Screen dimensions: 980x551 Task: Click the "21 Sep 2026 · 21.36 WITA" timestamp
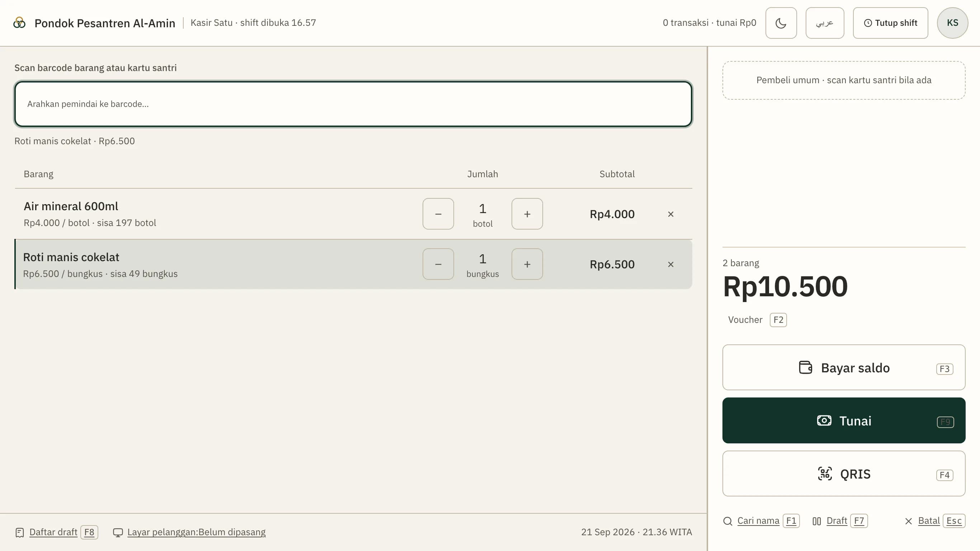click(636, 532)
